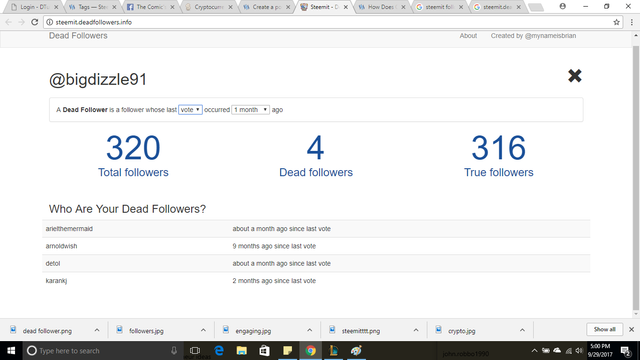Click the taskbar clock showing 5:00 PM
This screenshot has width=640, height=360.
coord(600,351)
